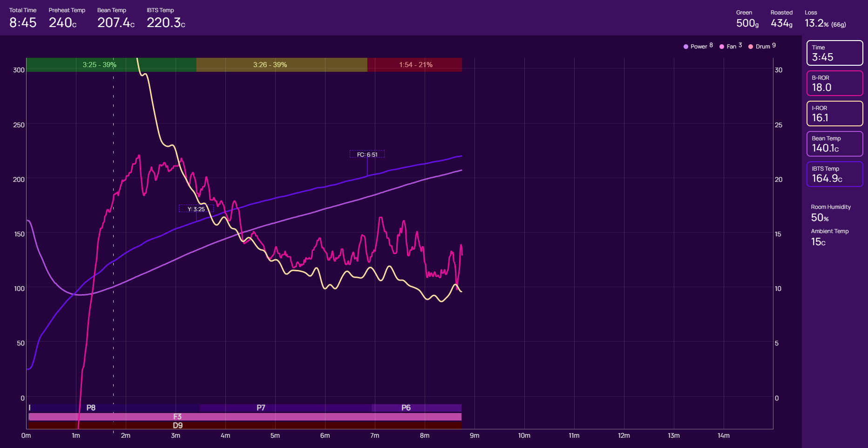The height and width of the screenshot is (448, 868).
Task: Toggle the Bean Temp curve box
Action: click(834, 144)
